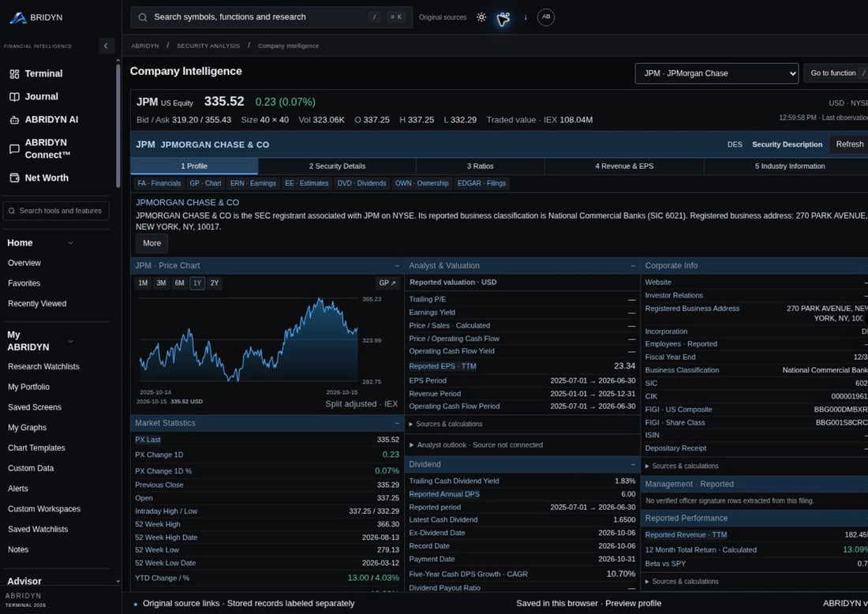Click the search magnifier icon in top bar
This screenshot has width=868, height=614.
pyautogui.click(x=142, y=17)
